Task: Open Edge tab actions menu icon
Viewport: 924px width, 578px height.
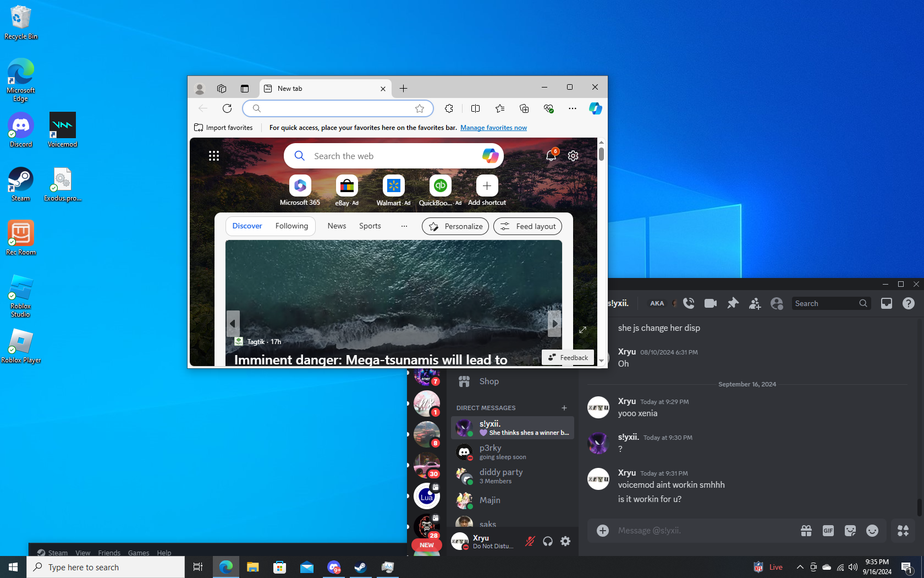Action: tap(245, 89)
